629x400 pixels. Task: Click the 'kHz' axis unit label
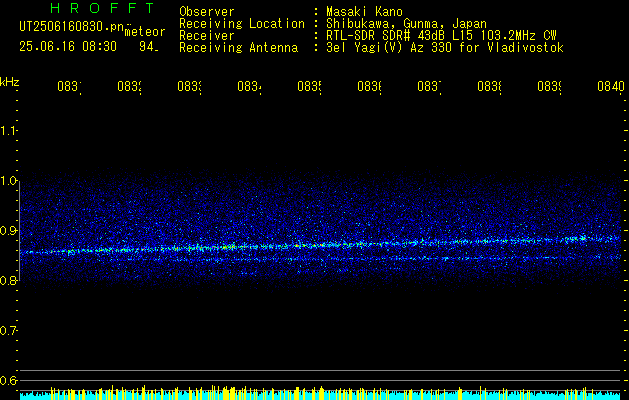pyautogui.click(x=9, y=82)
